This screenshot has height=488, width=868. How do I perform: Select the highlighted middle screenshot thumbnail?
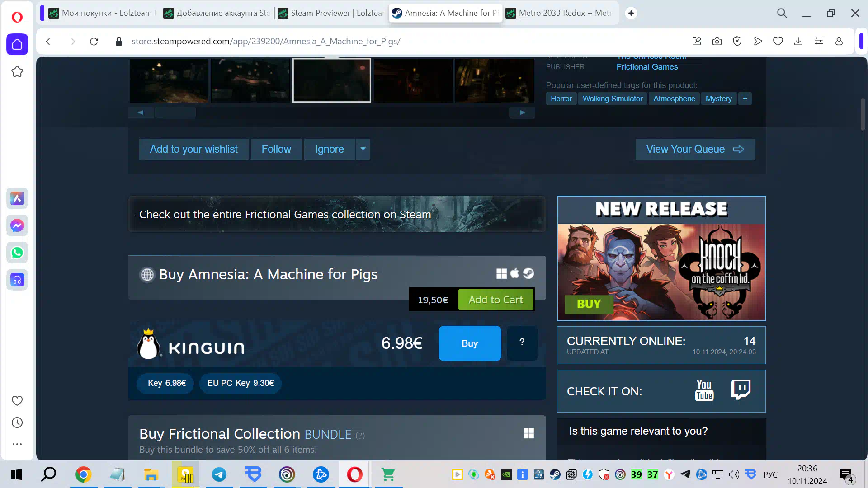pos(332,80)
